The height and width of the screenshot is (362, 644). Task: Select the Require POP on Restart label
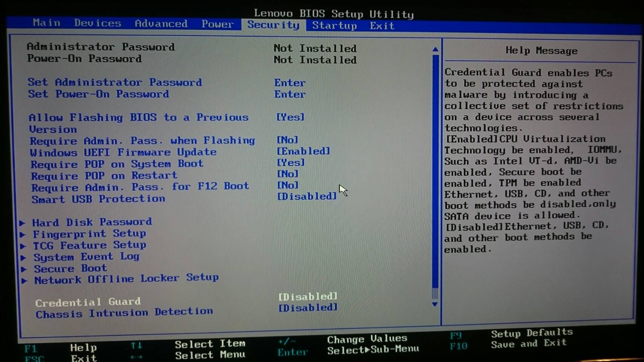(104, 176)
